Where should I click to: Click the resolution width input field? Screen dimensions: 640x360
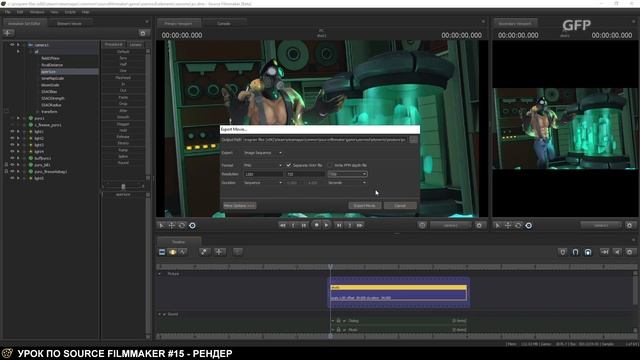pos(263,174)
